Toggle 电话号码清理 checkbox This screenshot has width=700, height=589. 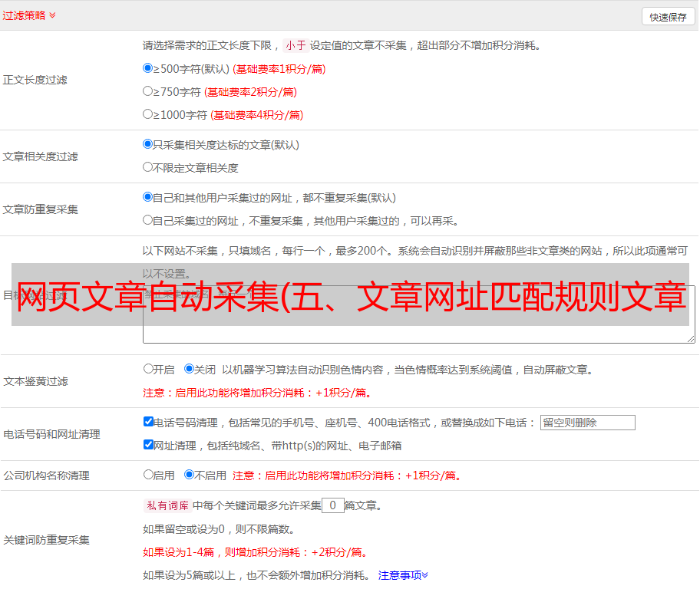(x=148, y=422)
